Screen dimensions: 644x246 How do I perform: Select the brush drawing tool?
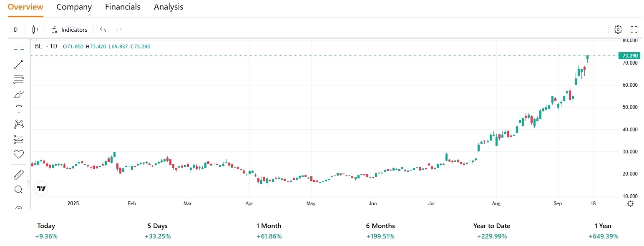pos(19,95)
